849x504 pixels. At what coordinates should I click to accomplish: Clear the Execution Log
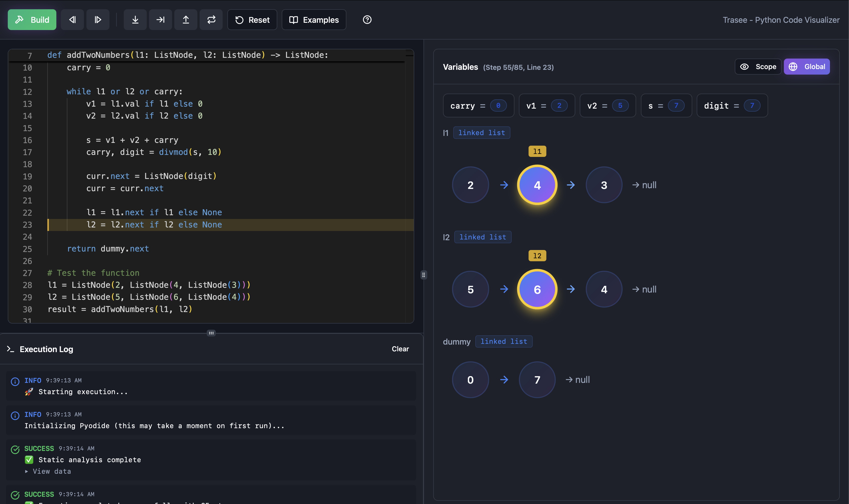pyautogui.click(x=400, y=349)
